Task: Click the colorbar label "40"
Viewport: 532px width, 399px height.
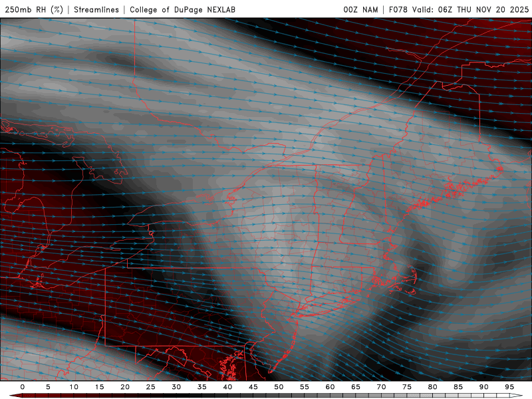Action: point(227,387)
